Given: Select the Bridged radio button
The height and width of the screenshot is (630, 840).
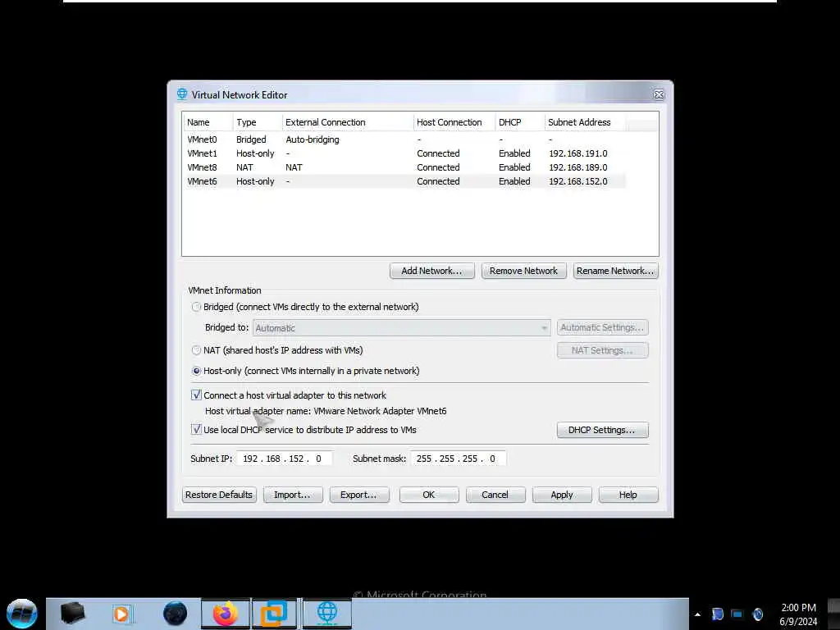Looking at the screenshot, I should pyautogui.click(x=197, y=307).
